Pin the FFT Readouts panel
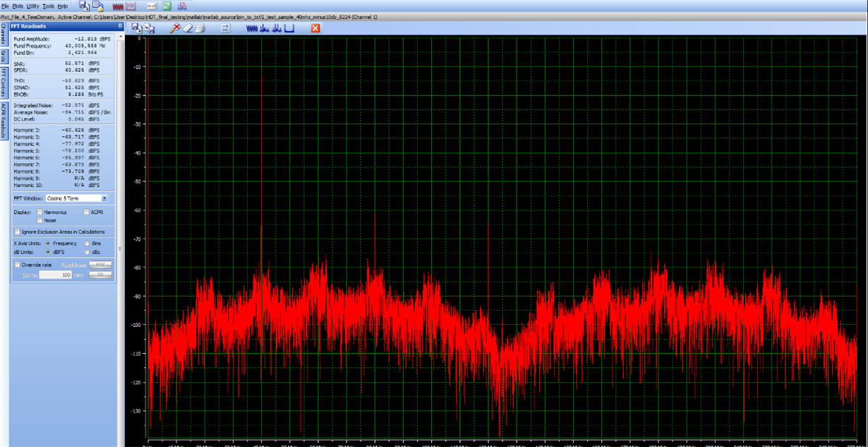Screen dimensions: 868x447 click(x=120, y=26)
